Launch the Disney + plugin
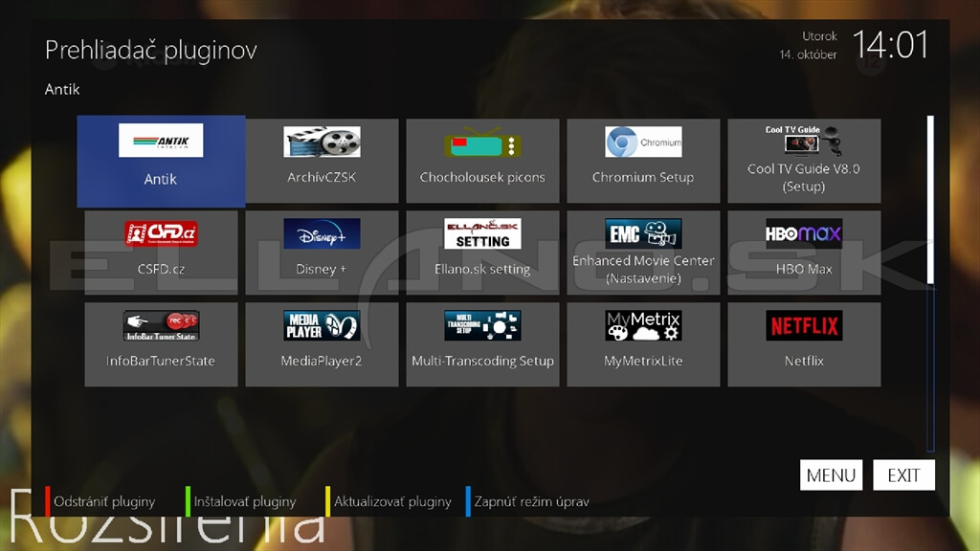The height and width of the screenshot is (551, 980). 322,253
